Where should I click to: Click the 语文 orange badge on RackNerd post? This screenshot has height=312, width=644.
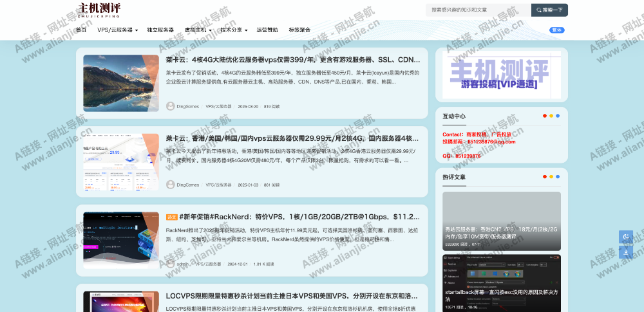pyautogui.click(x=172, y=217)
